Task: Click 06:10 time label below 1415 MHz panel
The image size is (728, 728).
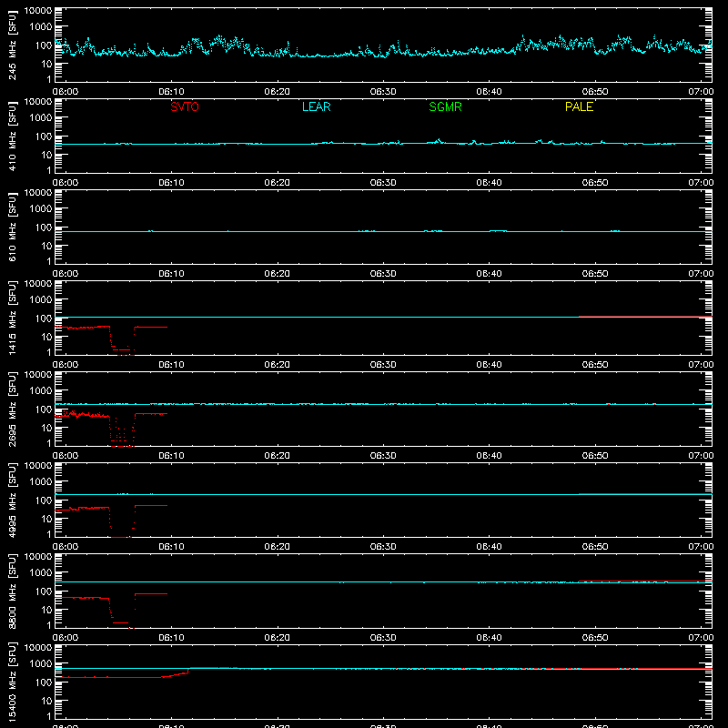Action: (x=171, y=365)
